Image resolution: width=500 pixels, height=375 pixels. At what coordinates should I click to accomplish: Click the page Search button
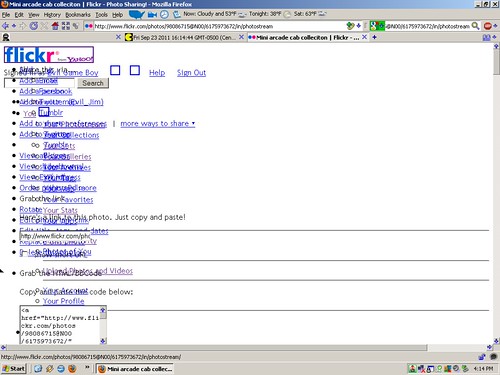(x=93, y=83)
